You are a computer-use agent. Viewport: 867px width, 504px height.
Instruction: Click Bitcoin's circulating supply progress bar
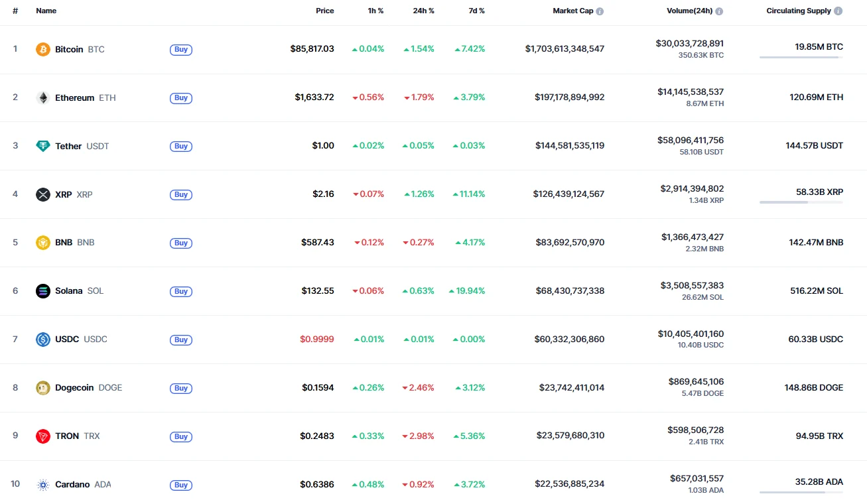click(801, 58)
